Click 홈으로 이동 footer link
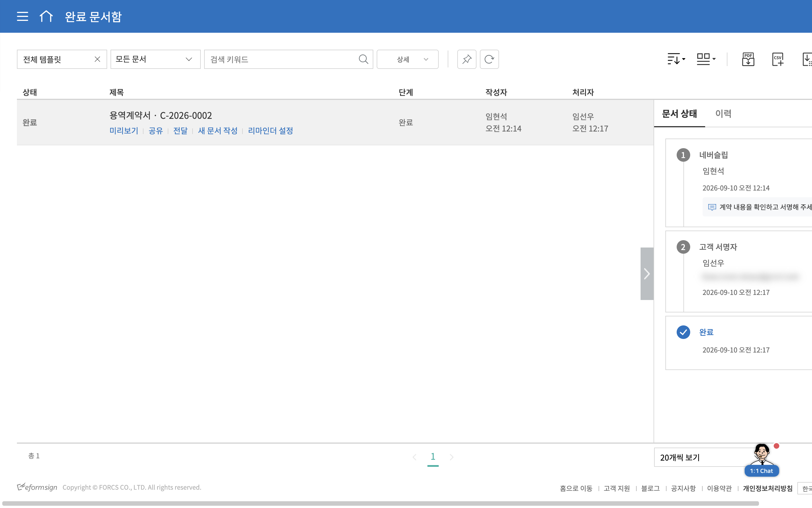The height and width of the screenshot is (508, 812). [x=576, y=488]
